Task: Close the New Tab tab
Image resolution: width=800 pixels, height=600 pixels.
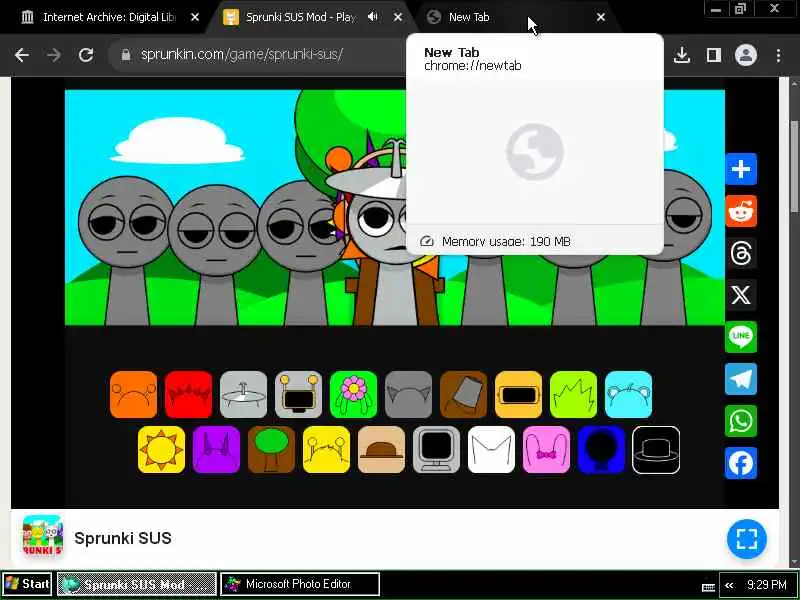Action: point(601,17)
